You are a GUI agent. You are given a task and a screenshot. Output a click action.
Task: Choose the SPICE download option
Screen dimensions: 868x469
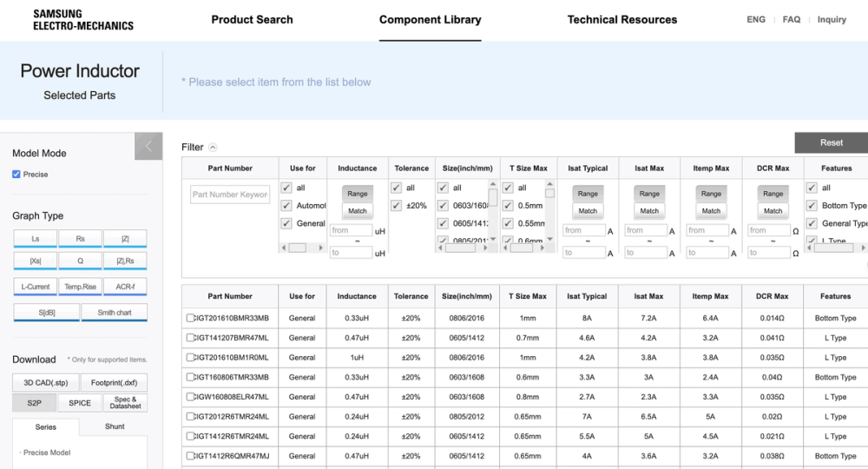point(80,402)
